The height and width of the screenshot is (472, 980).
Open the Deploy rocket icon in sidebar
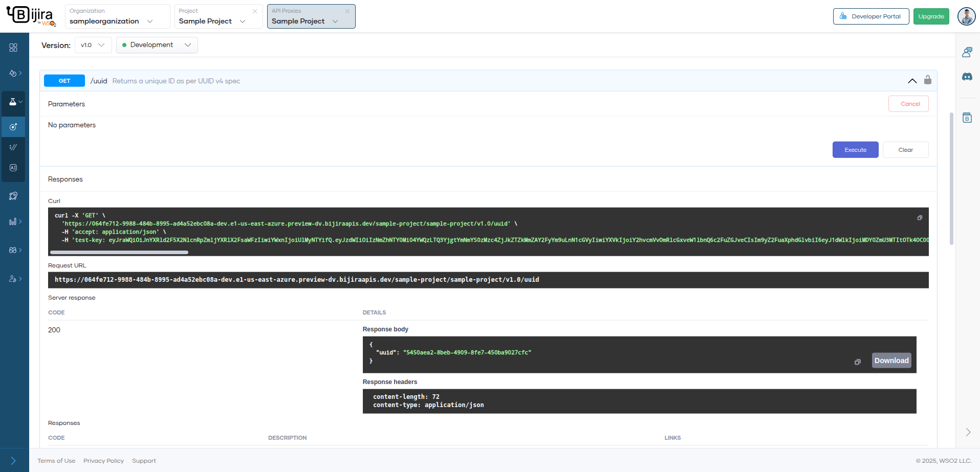point(13,196)
